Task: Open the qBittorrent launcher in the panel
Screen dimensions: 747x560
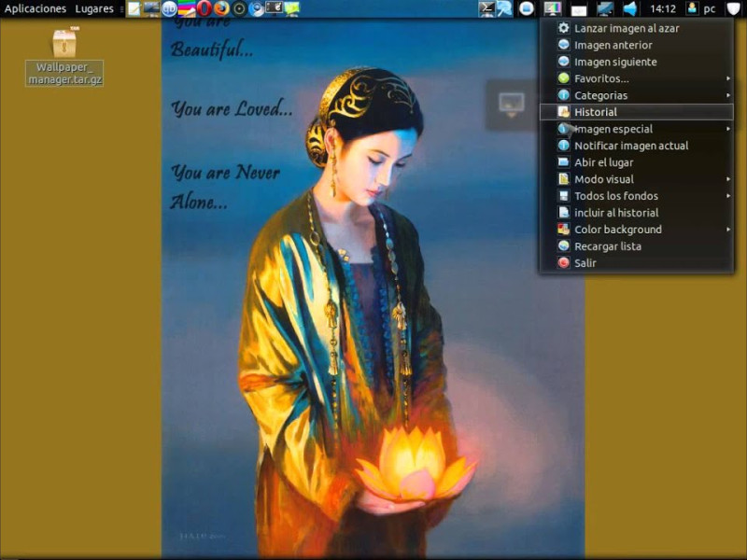Action: [x=169, y=8]
